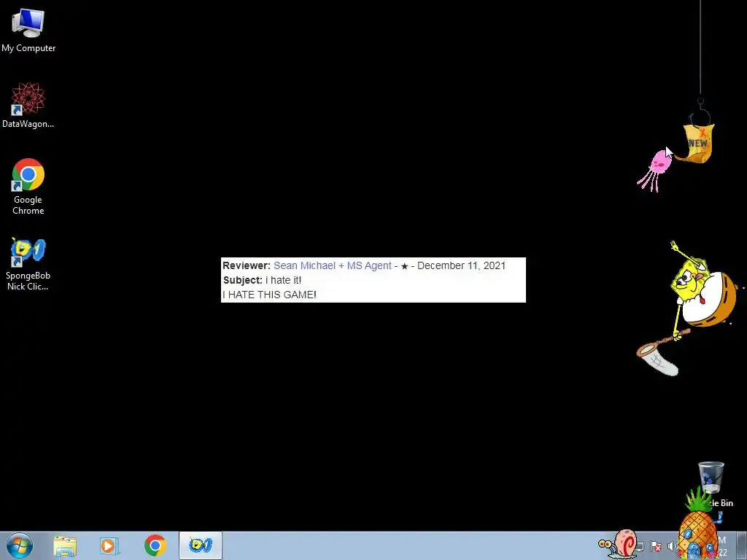The image size is (747, 560).
Task: Select the running SpongeBob app taskbar button
Action: 201,545
